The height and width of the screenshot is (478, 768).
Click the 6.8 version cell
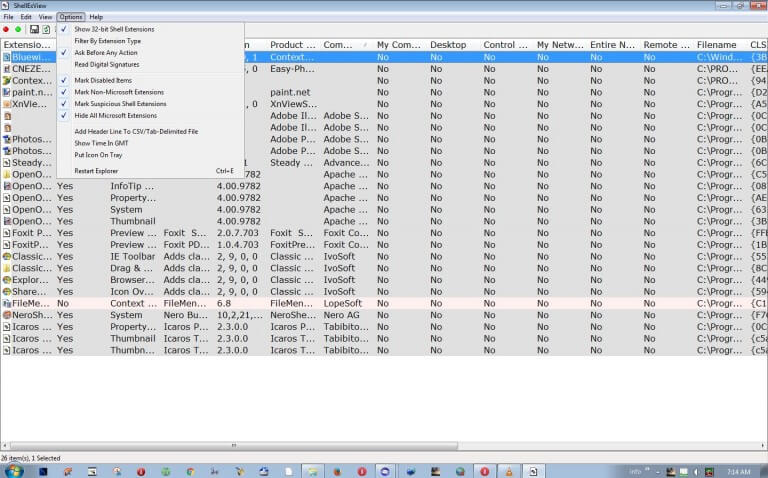click(224, 304)
